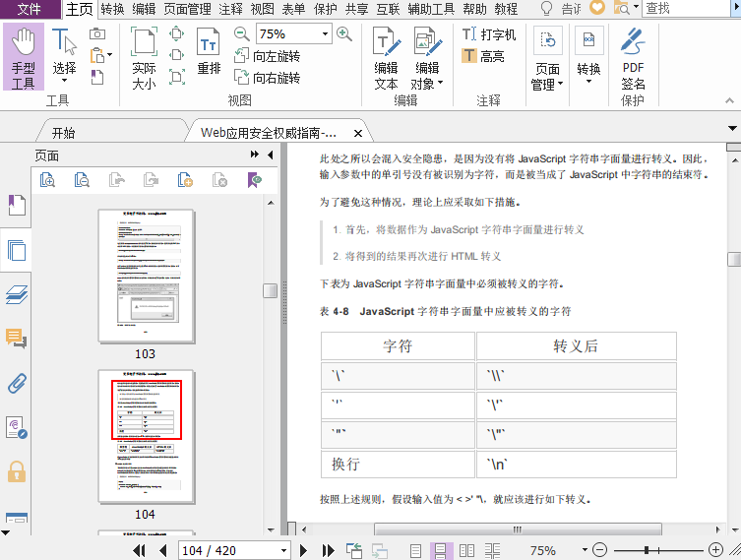Go to the previous page
This screenshot has width=741, height=560.
(x=163, y=550)
